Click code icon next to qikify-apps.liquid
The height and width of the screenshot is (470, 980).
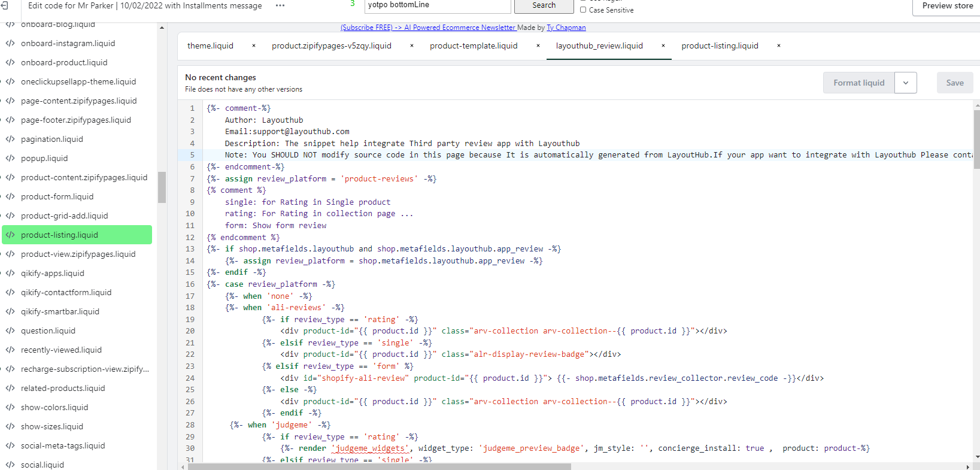click(10, 273)
